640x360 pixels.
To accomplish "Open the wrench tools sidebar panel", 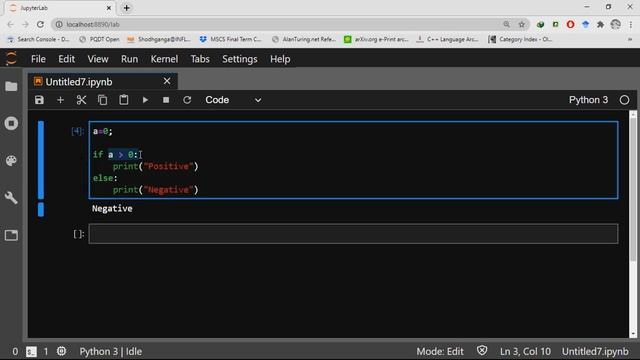I will point(11,198).
